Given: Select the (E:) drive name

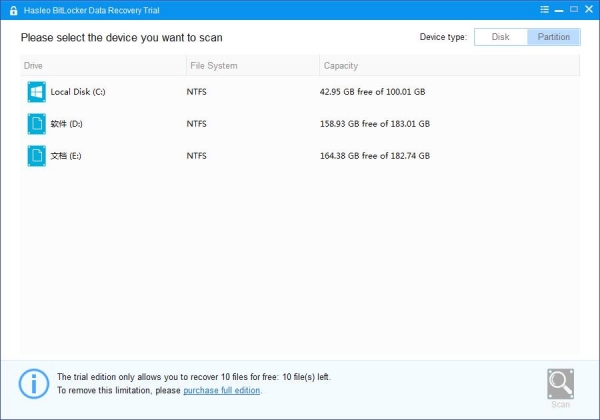Looking at the screenshot, I should tap(66, 156).
